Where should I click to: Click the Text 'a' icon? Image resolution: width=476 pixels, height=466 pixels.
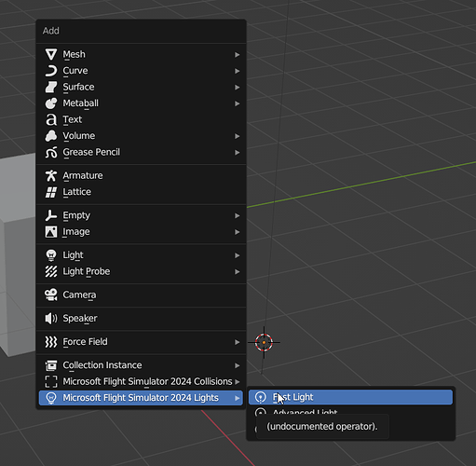[x=51, y=119]
